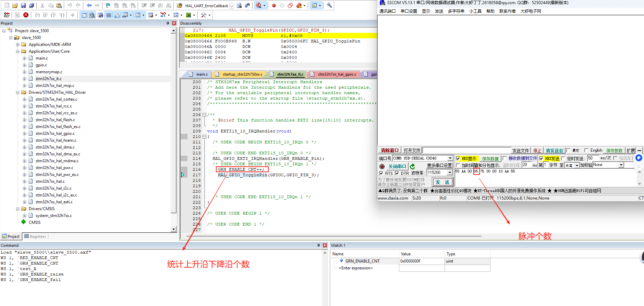
Task: Click the undo arrow in Keil toolbar
Action: coord(70,5)
